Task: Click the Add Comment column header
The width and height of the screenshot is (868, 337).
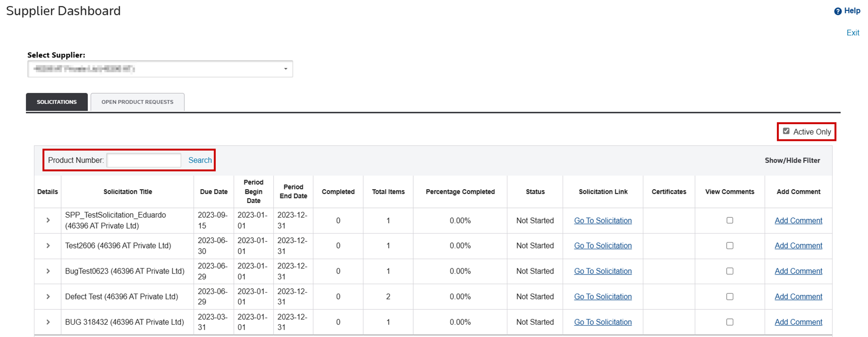Action: click(x=798, y=192)
